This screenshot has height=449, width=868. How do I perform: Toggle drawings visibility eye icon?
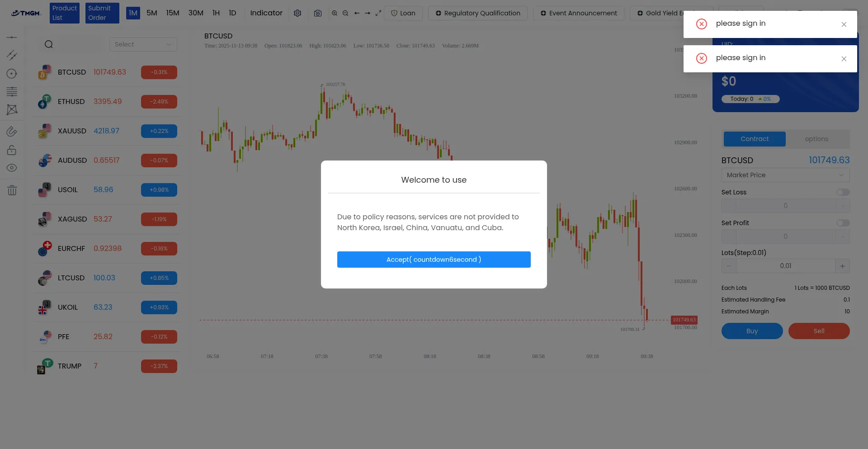click(x=12, y=168)
